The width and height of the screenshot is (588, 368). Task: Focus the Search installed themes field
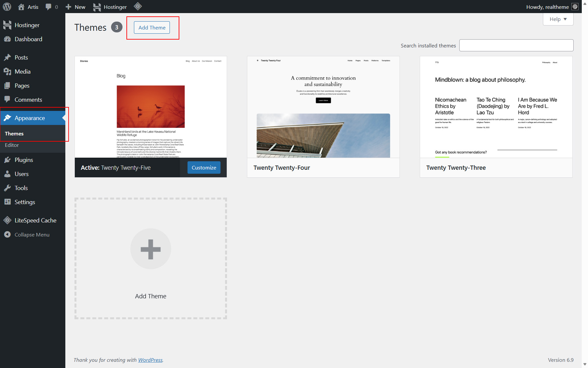point(516,45)
